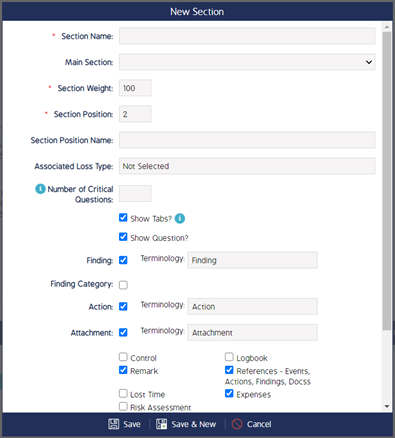Image resolution: width=395 pixels, height=438 pixels.
Task: Focus the Section Position field showing 2
Action: [x=135, y=114]
